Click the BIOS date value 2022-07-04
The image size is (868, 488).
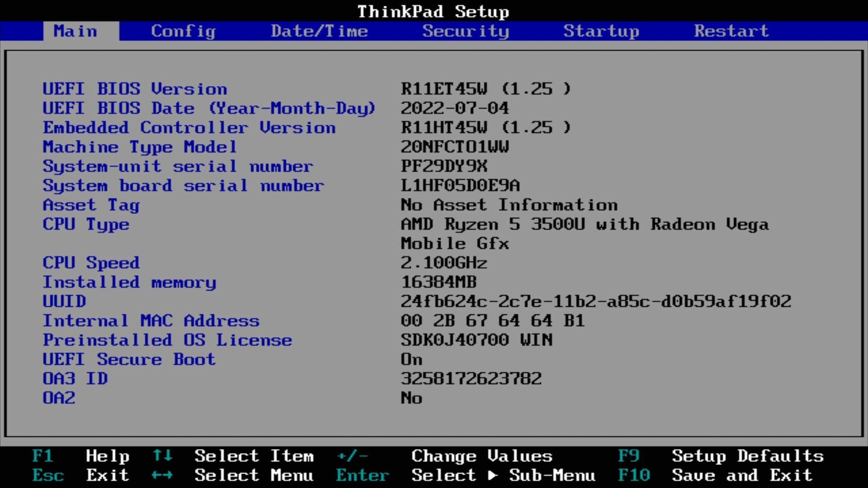coord(455,108)
